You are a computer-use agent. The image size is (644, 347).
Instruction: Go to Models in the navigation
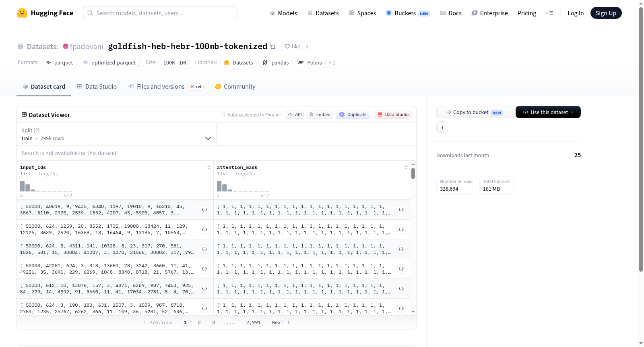(283, 13)
